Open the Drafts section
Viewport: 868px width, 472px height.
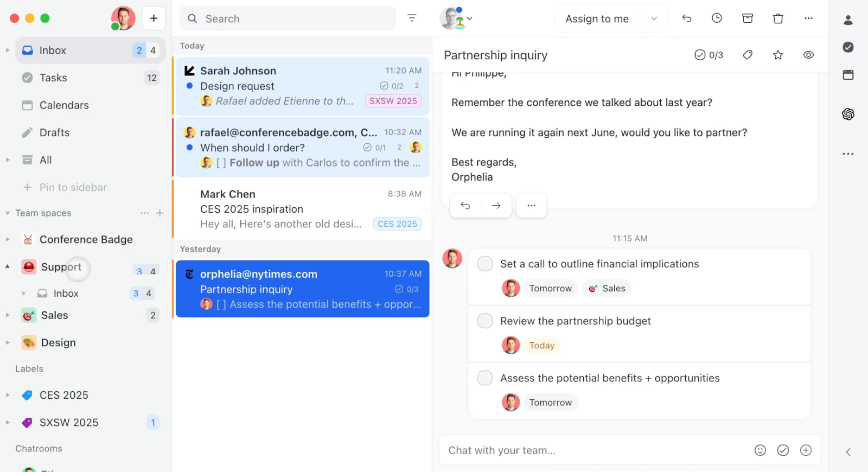pos(54,132)
